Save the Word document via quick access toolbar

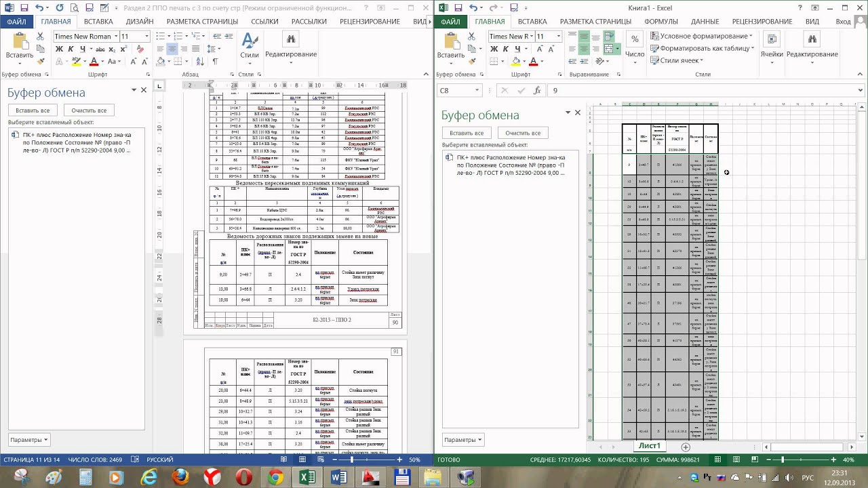coord(24,8)
